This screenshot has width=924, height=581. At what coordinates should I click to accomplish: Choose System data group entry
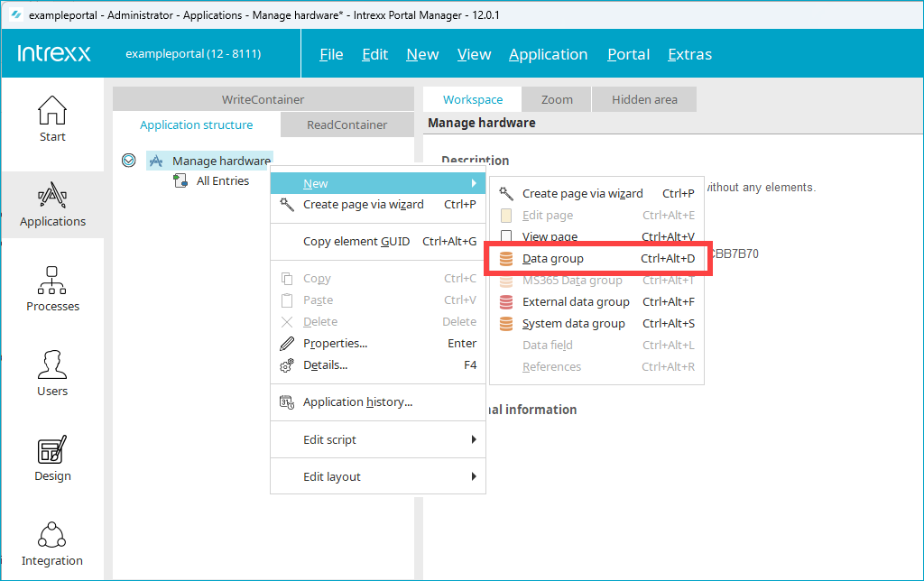pos(597,324)
